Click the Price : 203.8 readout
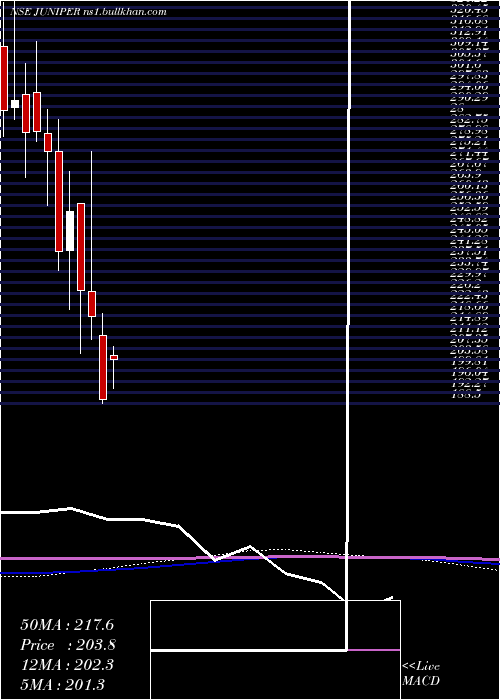The height and width of the screenshot is (700, 500). 68,645
